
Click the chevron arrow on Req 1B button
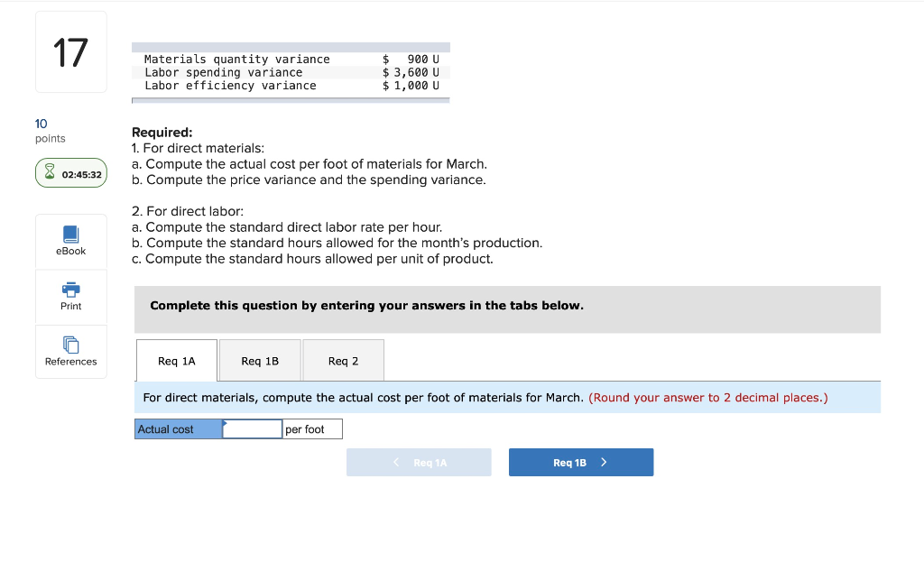[606, 462]
